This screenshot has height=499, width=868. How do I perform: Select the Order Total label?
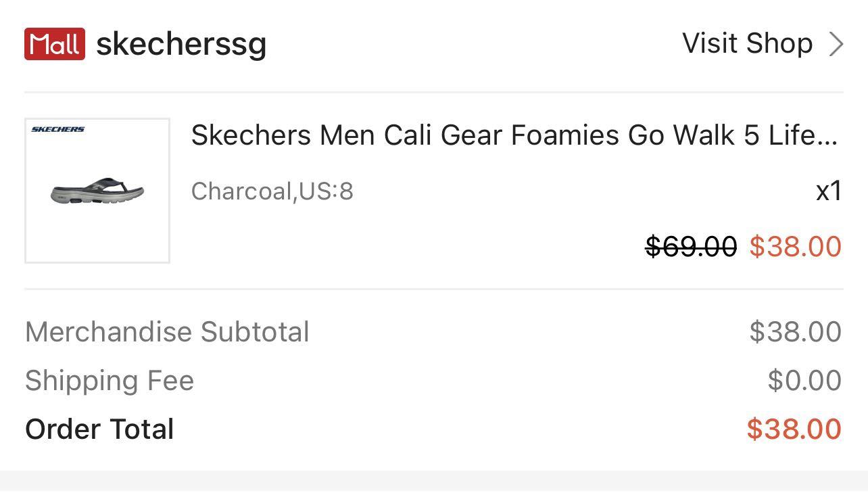coord(99,429)
